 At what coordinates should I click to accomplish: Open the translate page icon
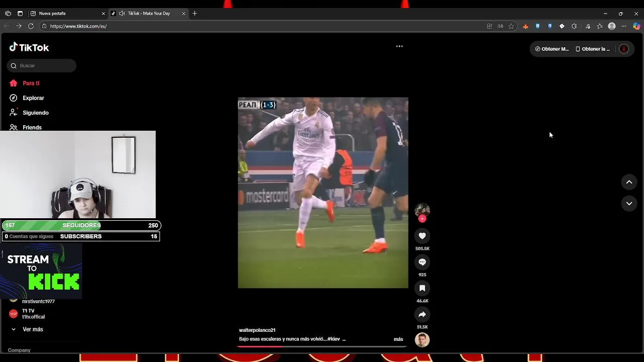[501, 26]
